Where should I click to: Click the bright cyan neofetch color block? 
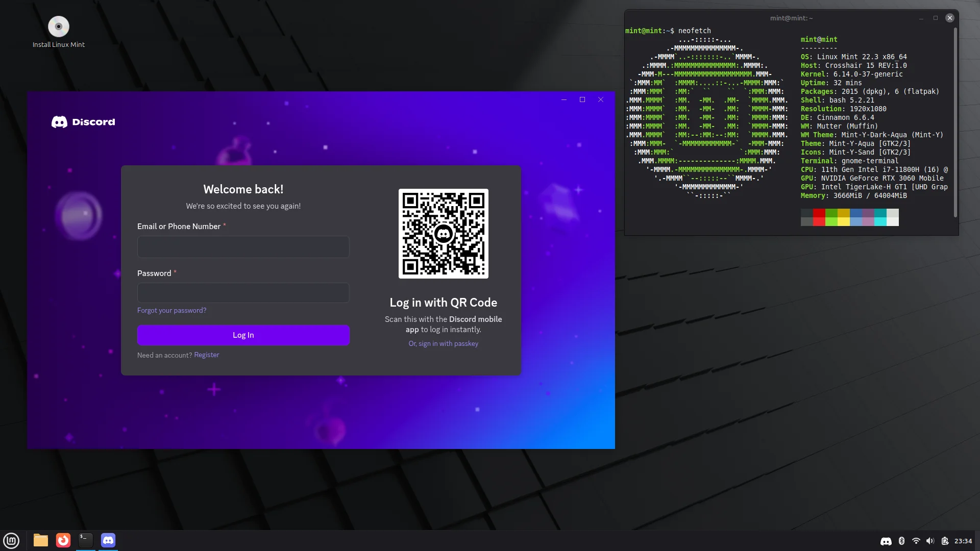click(x=880, y=221)
